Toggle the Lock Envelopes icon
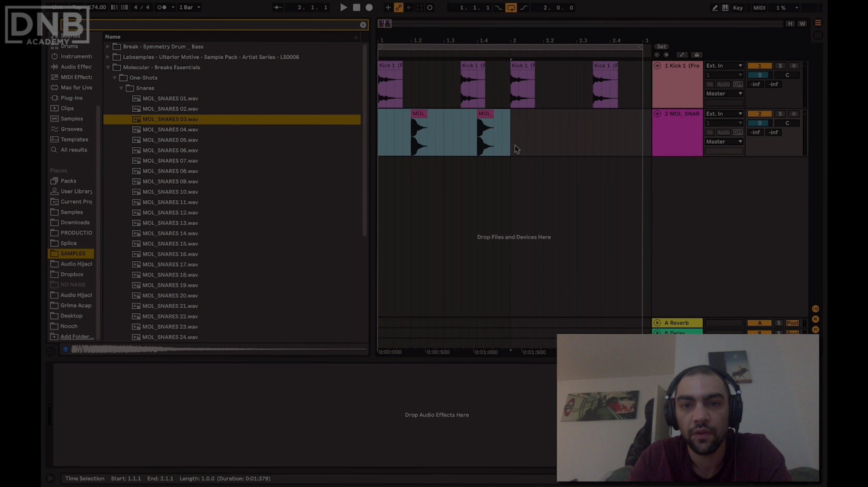 696,55
